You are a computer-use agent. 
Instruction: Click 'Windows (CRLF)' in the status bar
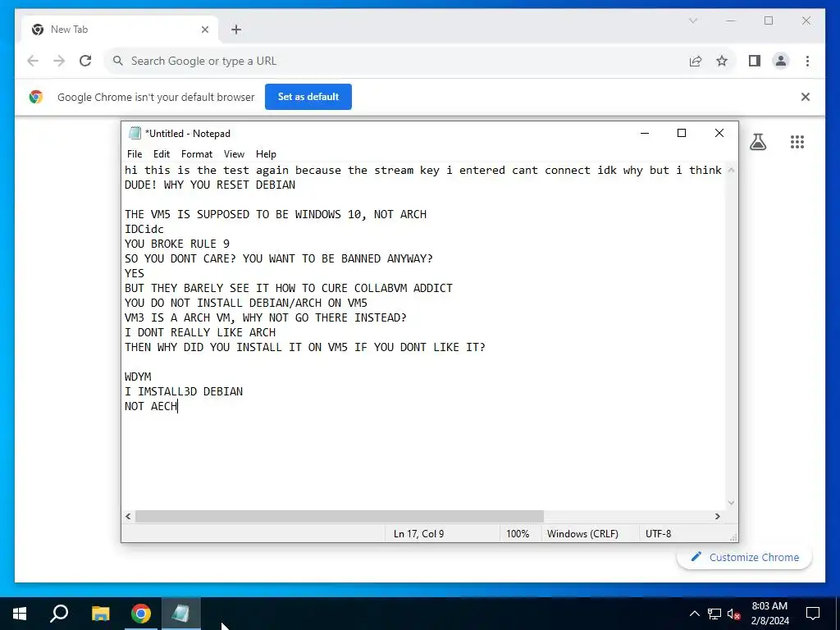(582, 533)
